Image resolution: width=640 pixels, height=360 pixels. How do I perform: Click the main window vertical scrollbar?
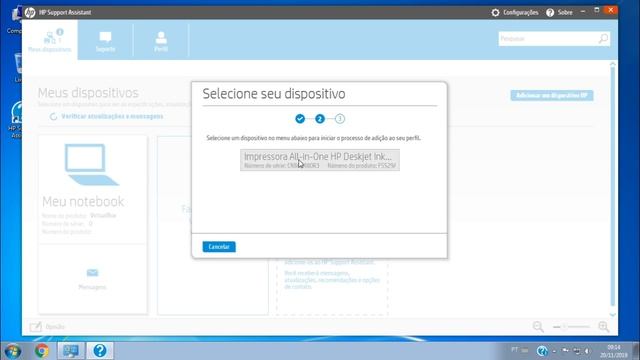[x=612, y=187]
